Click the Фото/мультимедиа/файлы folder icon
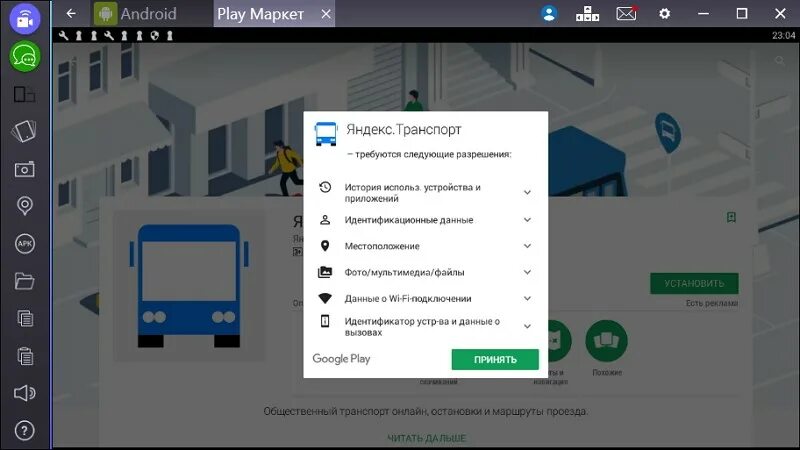800x450 pixels. click(325, 272)
